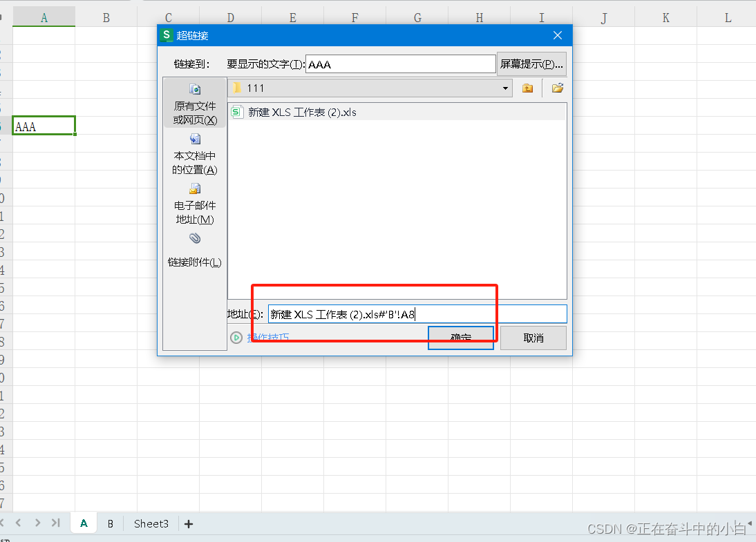Open 屏幕提示 settings
Image resolution: width=756 pixels, height=542 pixels.
click(x=531, y=64)
